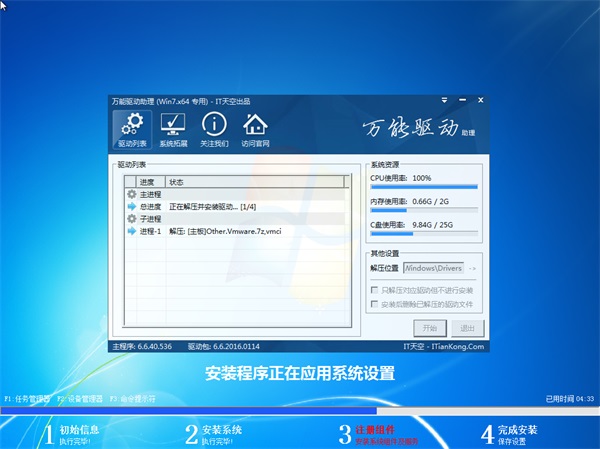Click the browse arrow next to 解压位置
This screenshot has width=600, height=449.
(x=472, y=269)
